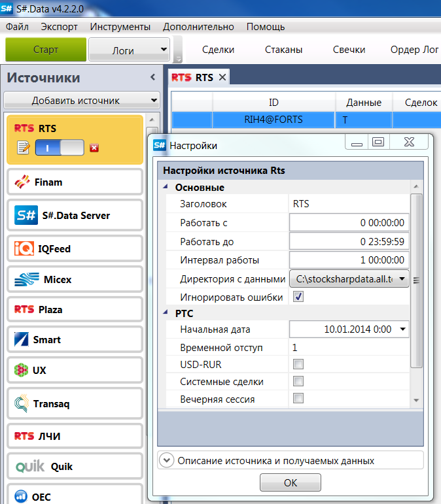This screenshot has width=441, height=504.
Task: Click the Smart source logo icon
Action: tap(22, 339)
